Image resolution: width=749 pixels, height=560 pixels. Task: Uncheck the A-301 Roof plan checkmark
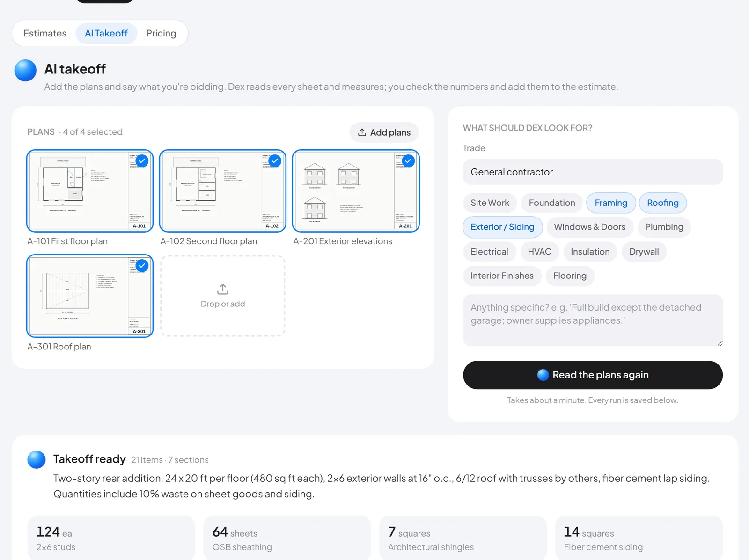pyautogui.click(x=142, y=266)
